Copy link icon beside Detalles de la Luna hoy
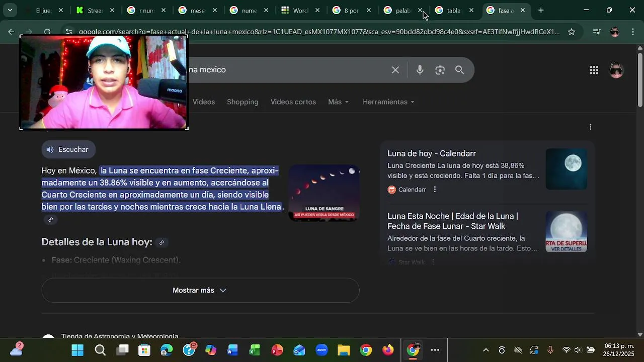This screenshot has width=644, height=362. pos(162,242)
